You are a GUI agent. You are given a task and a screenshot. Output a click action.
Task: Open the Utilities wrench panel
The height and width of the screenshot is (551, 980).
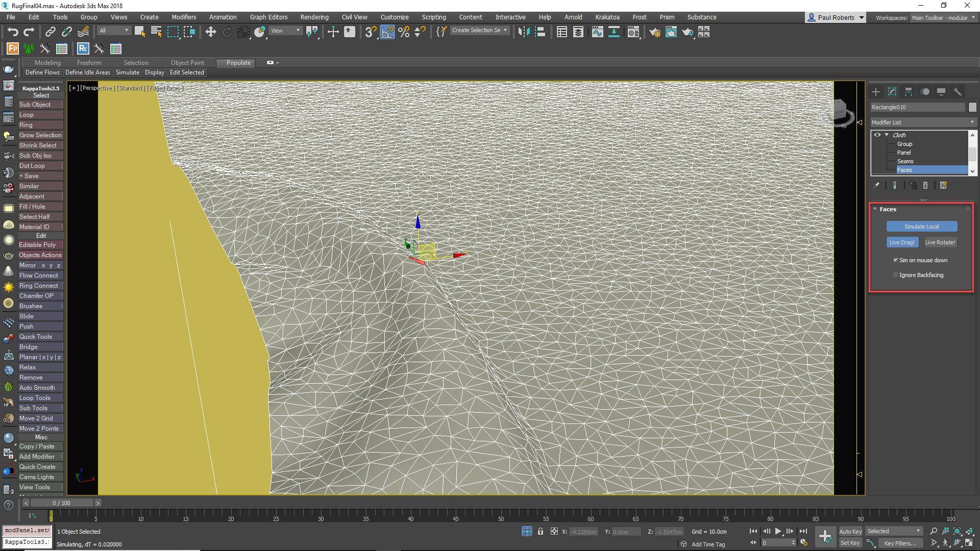(958, 92)
